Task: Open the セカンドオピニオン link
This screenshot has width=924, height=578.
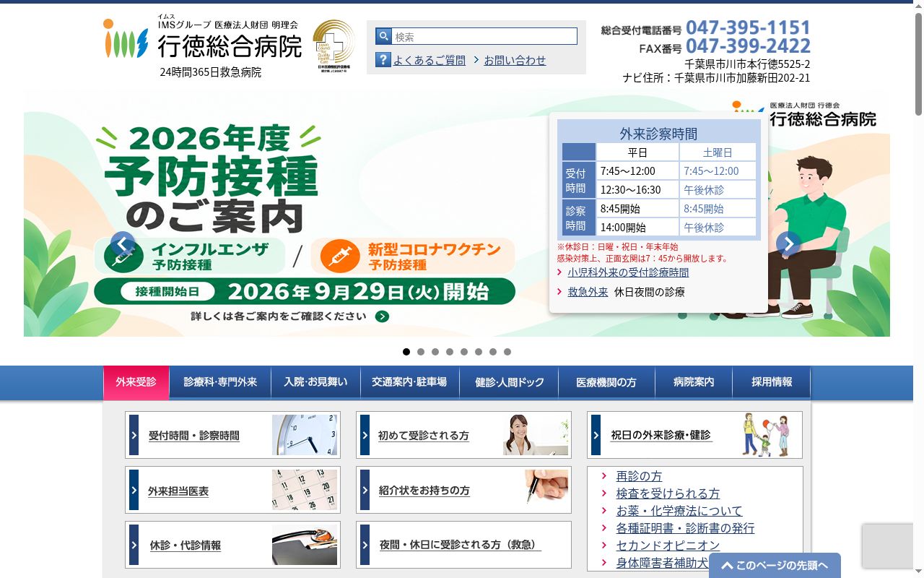Action: click(x=668, y=546)
